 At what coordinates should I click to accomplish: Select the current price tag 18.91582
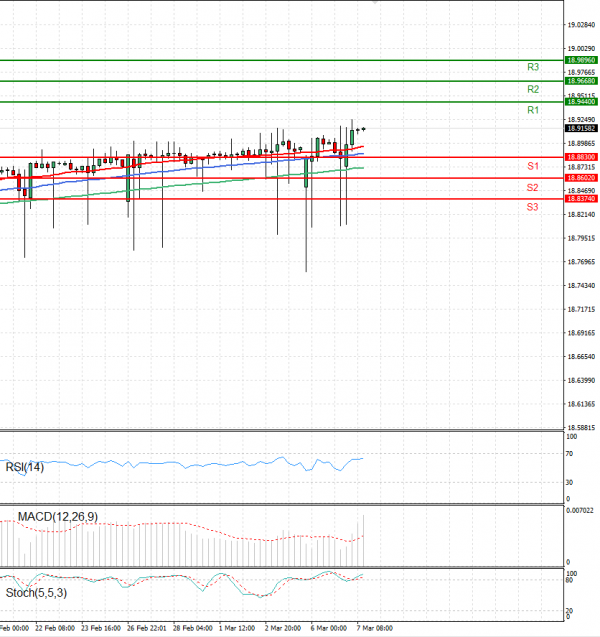pyautogui.click(x=581, y=128)
